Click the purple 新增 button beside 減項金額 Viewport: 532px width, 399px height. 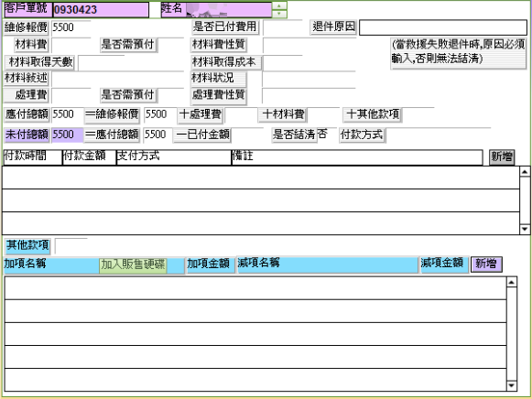[486, 264]
